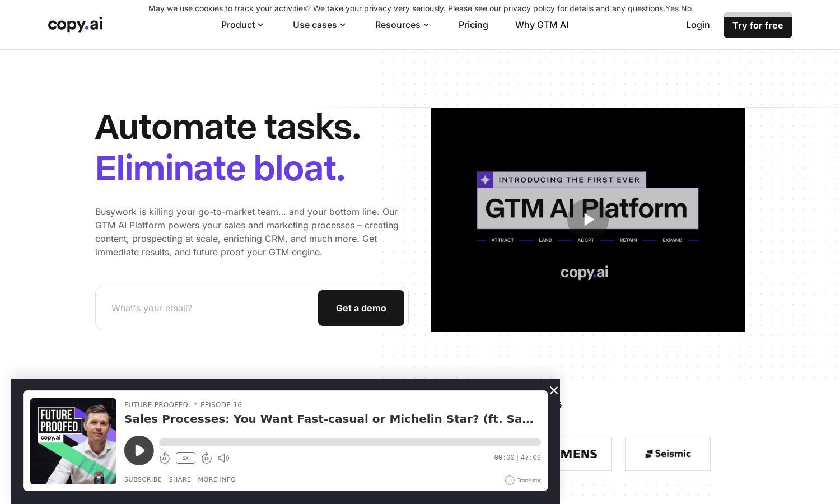Click the 'FUTURE PROOFED.' show name

point(157,404)
